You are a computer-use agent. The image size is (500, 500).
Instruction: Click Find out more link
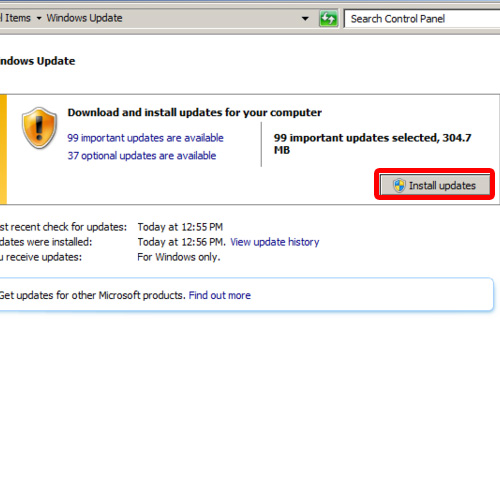pyautogui.click(x=220, y=295)
